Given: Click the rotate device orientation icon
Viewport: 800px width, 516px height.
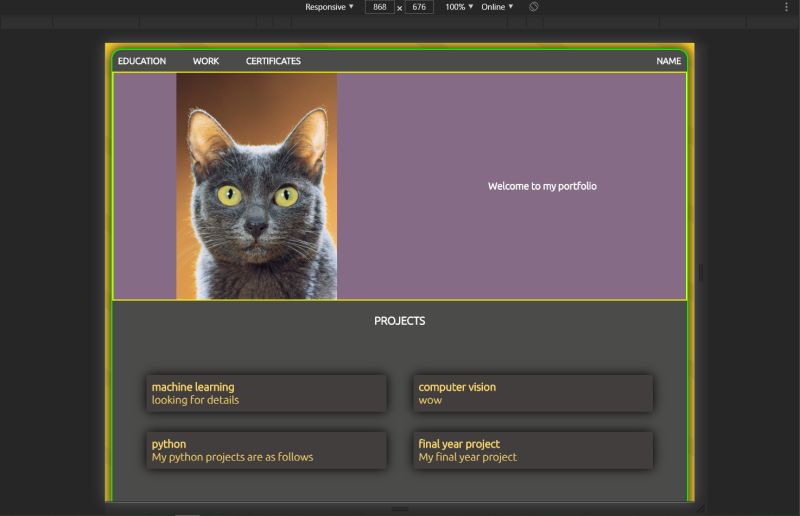Looking at the screenshot, I should click(534, 7).
